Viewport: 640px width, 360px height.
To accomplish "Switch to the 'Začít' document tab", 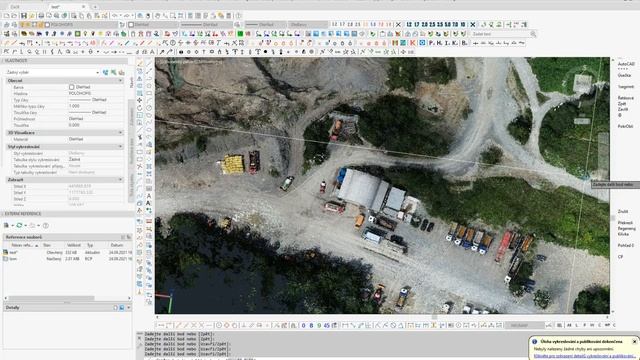I will [x=15, y=7].
